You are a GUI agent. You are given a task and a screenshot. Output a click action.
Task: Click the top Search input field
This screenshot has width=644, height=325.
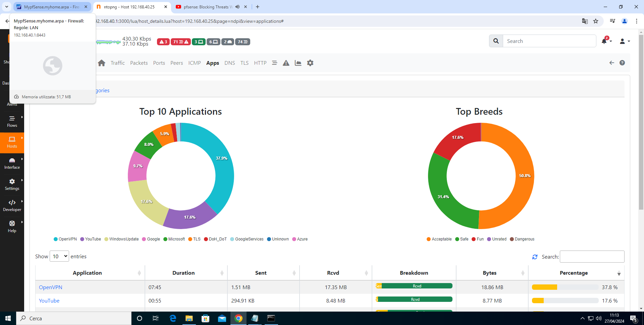click(549, 41)
